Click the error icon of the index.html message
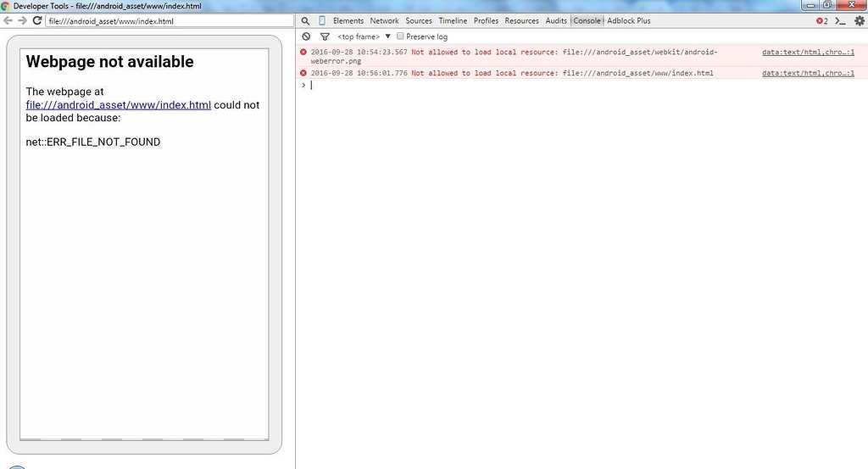Viewport: 868px width, 469px height. (x=303, y=73)
